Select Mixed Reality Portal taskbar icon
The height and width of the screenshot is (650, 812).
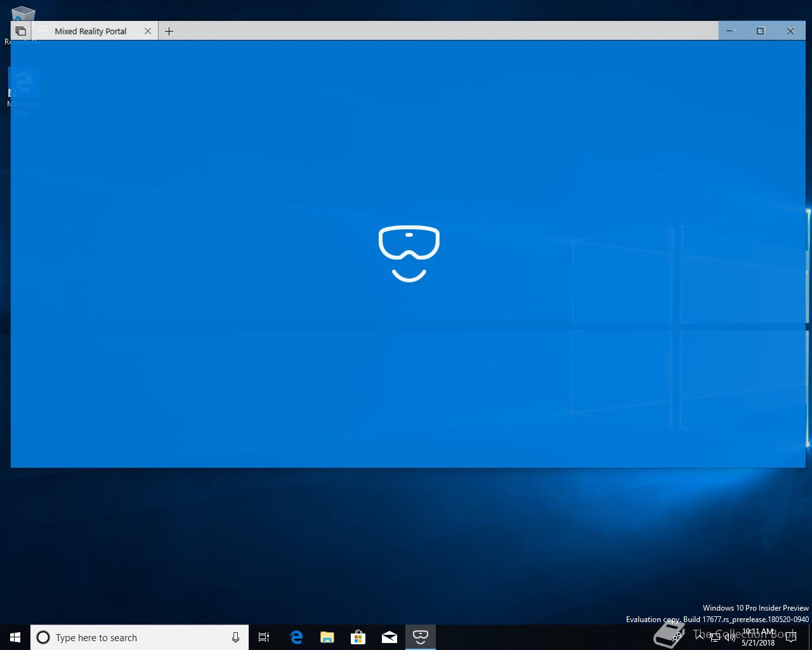[420, 637]
